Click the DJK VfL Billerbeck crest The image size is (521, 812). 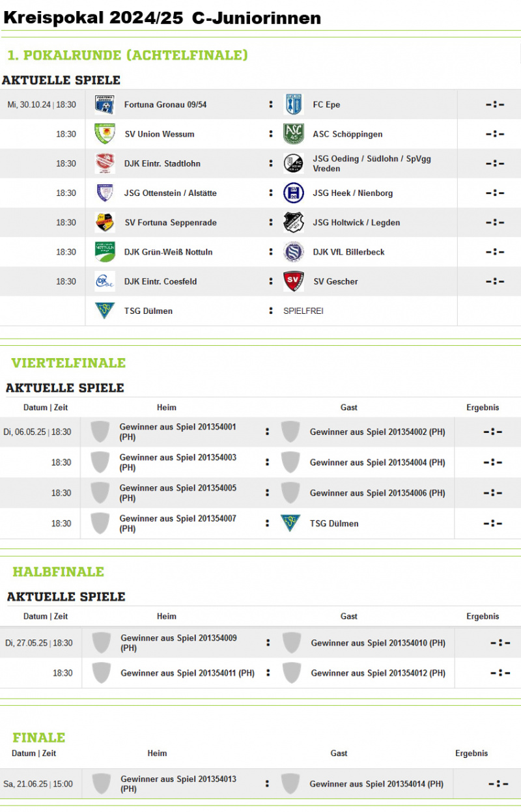(294, 252)
